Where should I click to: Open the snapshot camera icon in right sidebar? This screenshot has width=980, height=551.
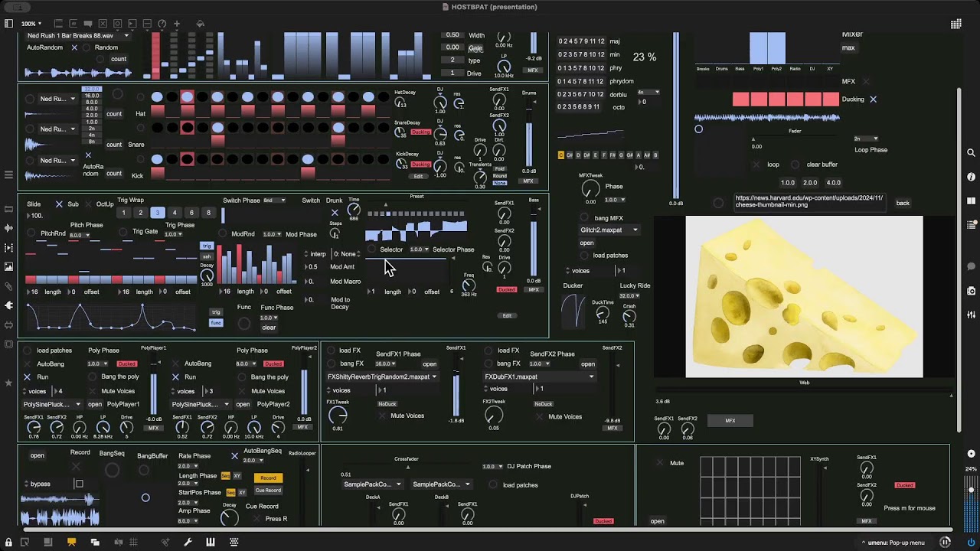[x=971, y=291]
